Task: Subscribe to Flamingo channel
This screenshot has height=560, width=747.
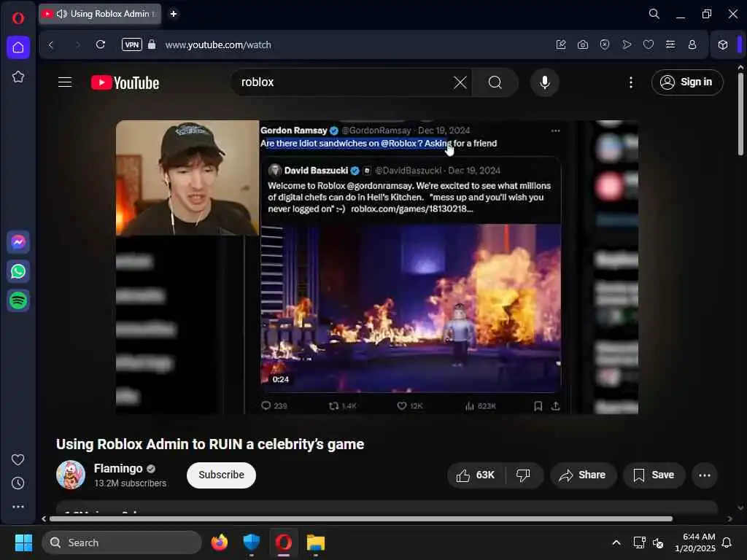Action: [221, 475]
